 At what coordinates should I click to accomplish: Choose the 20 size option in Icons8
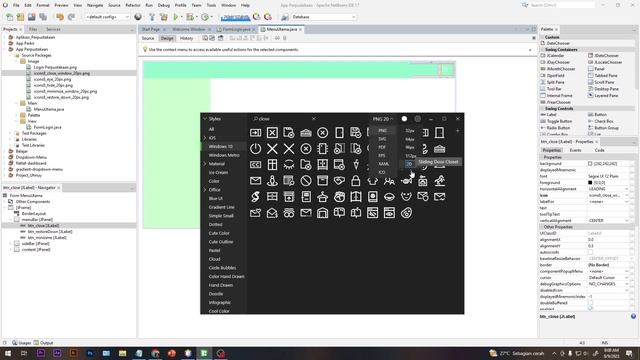pos(409,164)
